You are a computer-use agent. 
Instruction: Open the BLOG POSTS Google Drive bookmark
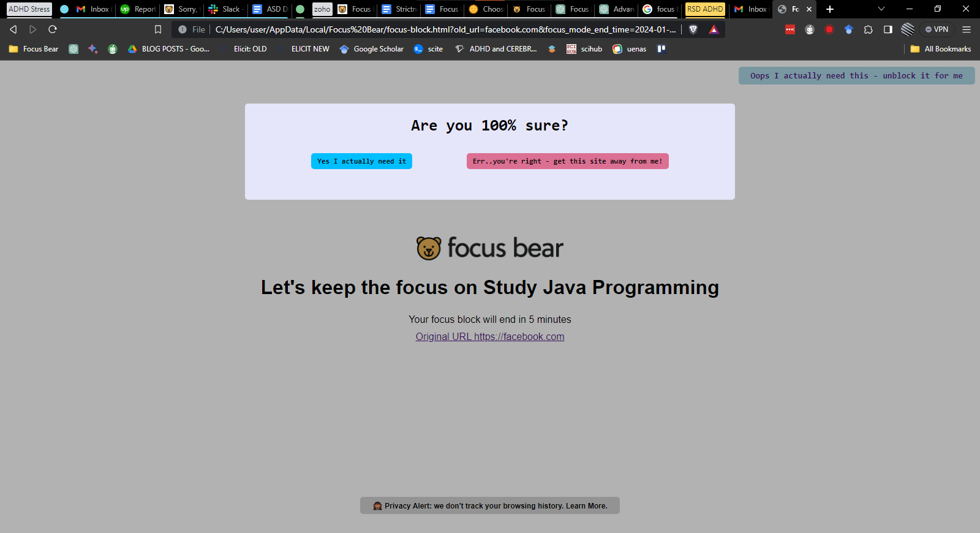tap(168, 49)
